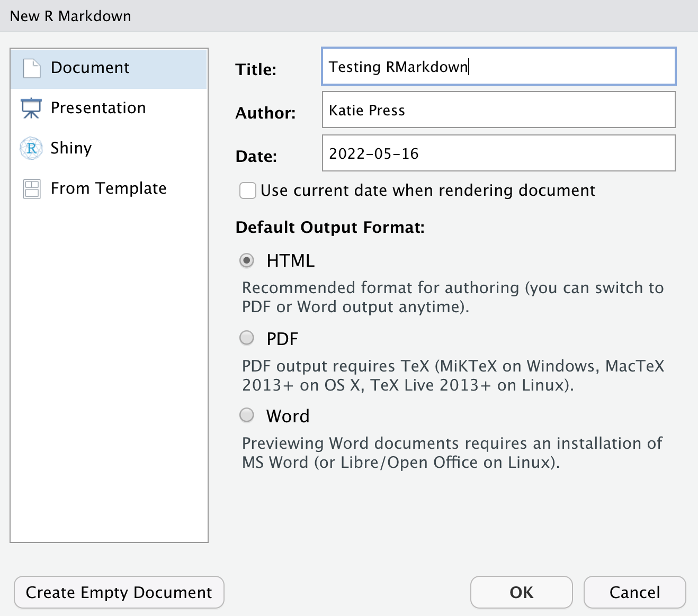The height and width of the screenshot is (616, 698).
Task: Click into the Date text field
Action: [499, 153]
